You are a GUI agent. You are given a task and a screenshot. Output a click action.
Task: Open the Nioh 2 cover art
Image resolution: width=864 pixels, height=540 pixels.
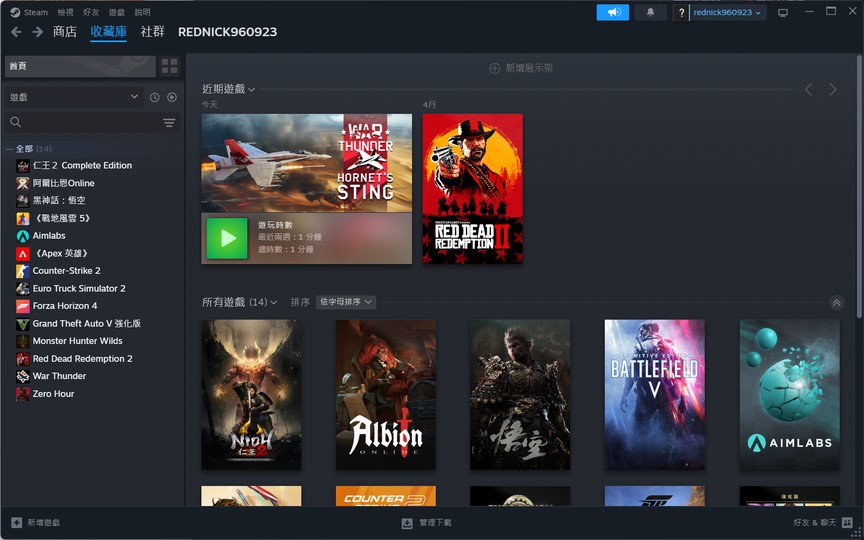coord(251,395)
